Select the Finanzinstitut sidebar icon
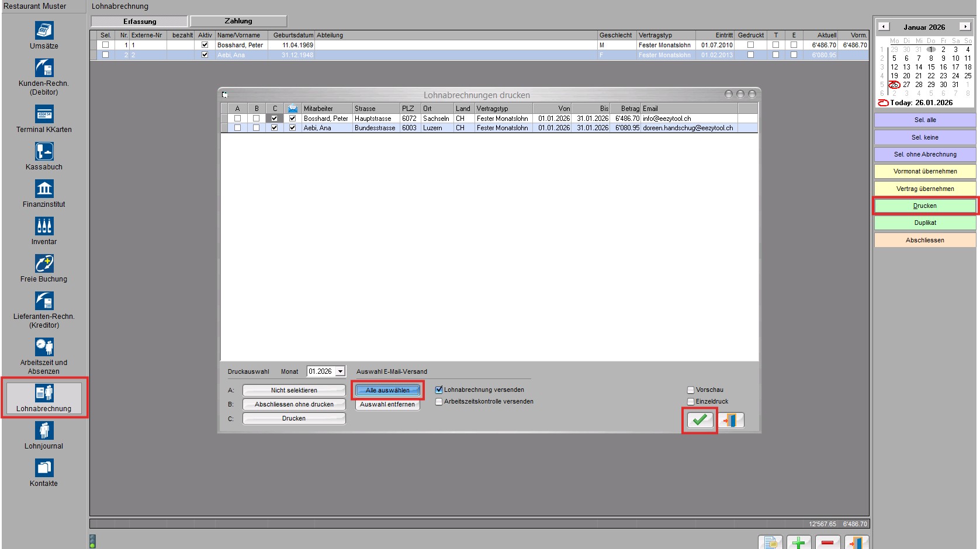 (44, 189)
